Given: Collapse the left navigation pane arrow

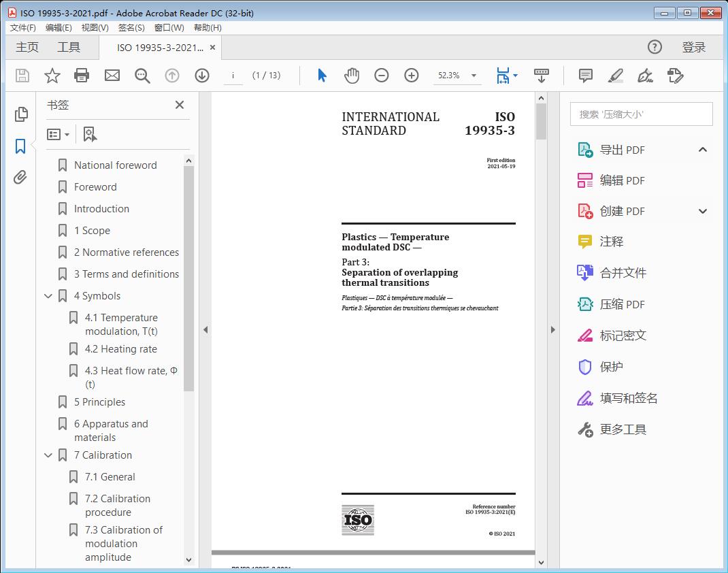Looking at the screenshot, I should 205,330.
